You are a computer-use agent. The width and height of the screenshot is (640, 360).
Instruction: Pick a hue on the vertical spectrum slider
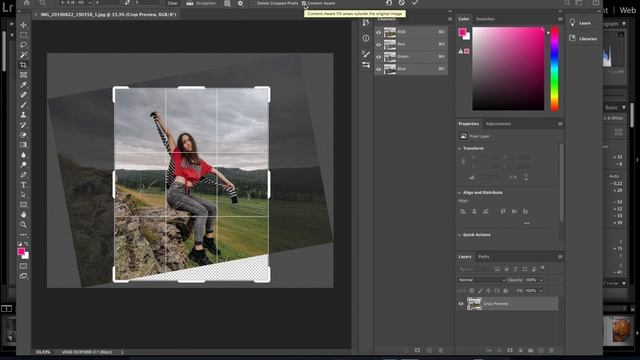coord(554,69)
